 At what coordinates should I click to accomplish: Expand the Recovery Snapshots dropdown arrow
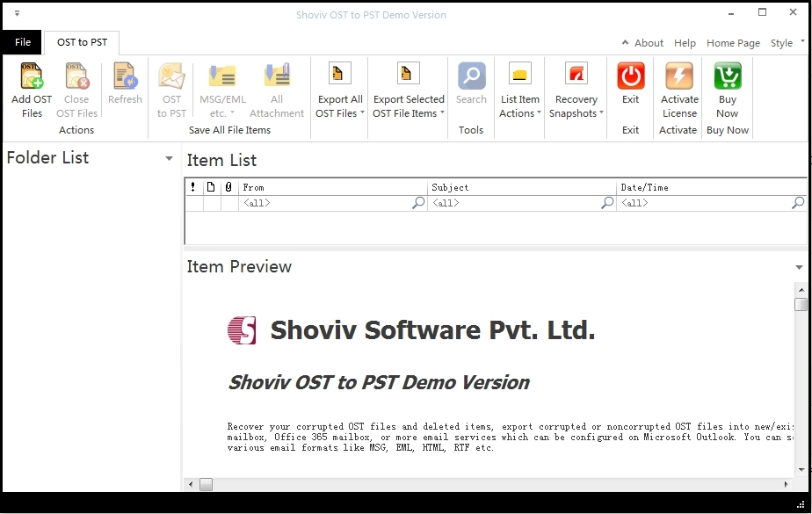pos(601,112)
